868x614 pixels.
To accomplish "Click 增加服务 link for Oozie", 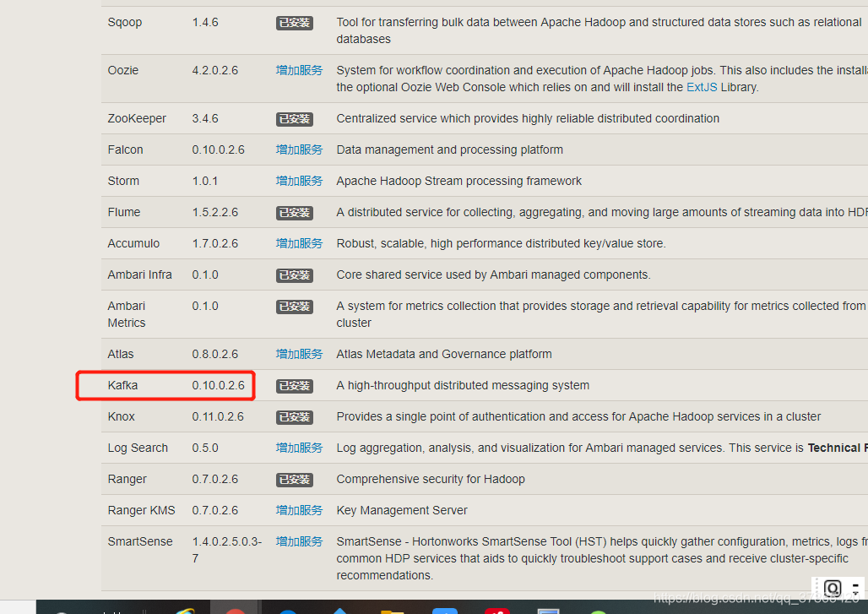I will pos(299,70).
